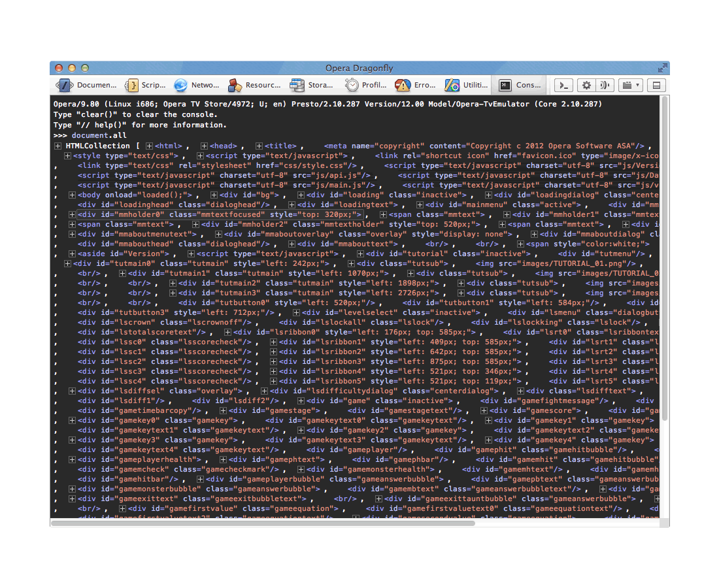
Task: Open the window layout dropdown menu
Action: tap(631, 85)
